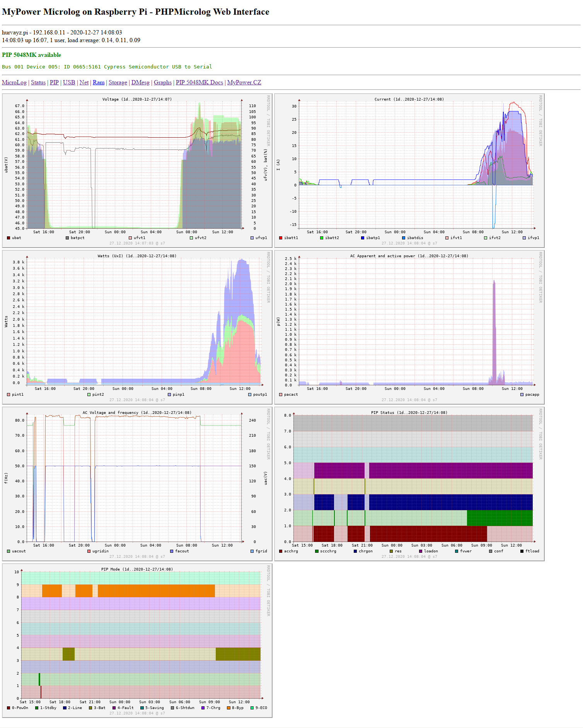
Task: Click the PIP Status graph
Action: coord(409,484)
